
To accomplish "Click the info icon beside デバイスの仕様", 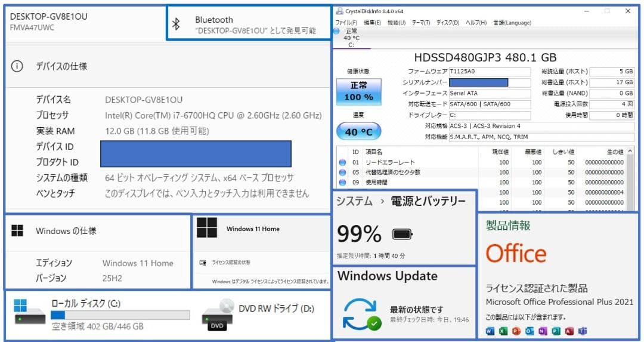I will coord(17,66).
